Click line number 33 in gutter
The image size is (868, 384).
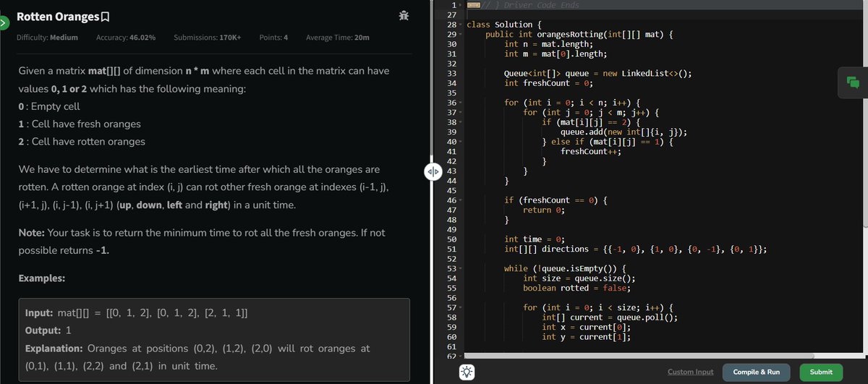point(452,74)
